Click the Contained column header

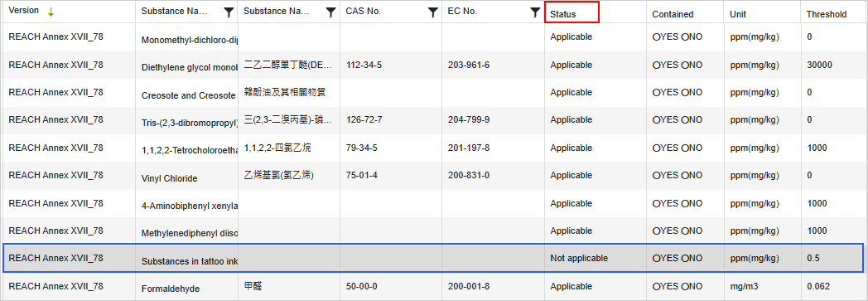[x=673, y=14]
